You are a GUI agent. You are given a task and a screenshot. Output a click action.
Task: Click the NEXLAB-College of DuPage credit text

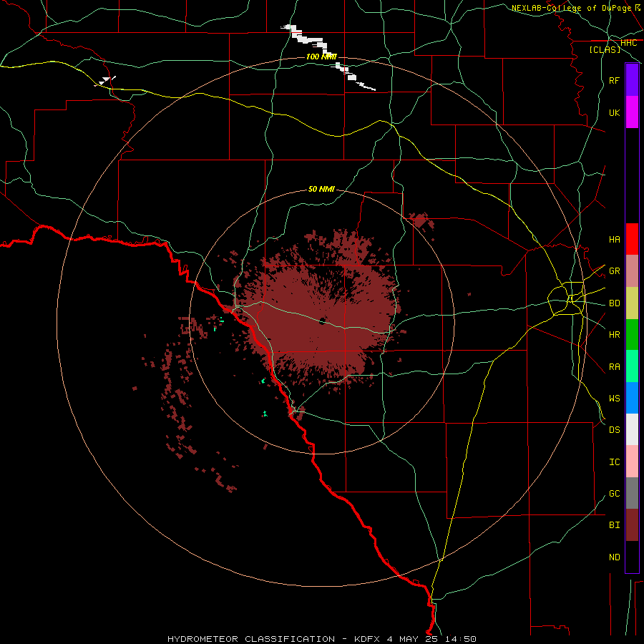(571, 8)
